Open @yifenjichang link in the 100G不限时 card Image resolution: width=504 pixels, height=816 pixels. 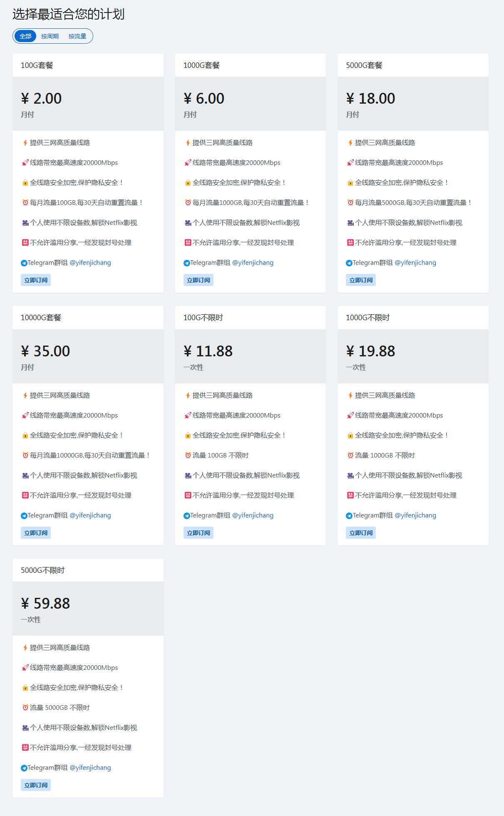253,515
